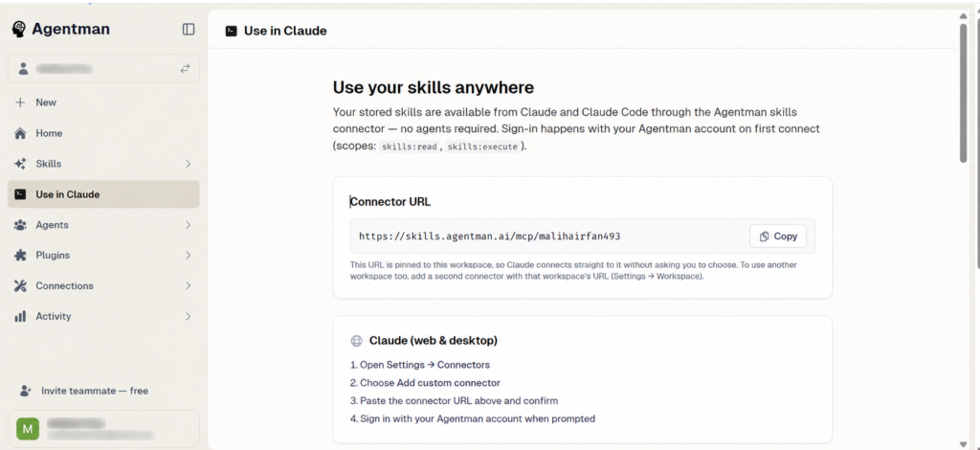Image resolution: width=980 pixels, height=450 pixels.
Task: Click the workspace switch arrows icon
Action: [185, 69]
